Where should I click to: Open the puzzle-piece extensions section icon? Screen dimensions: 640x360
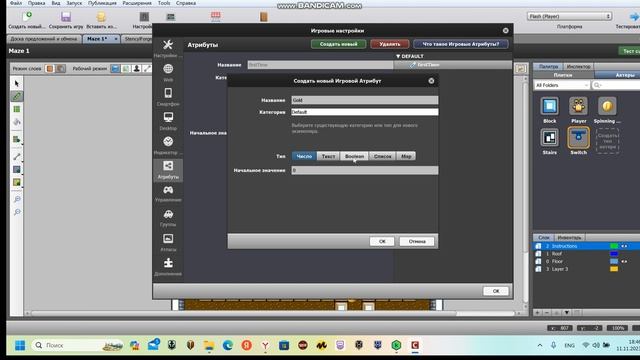pyautogui.click(x=168, y=263)
